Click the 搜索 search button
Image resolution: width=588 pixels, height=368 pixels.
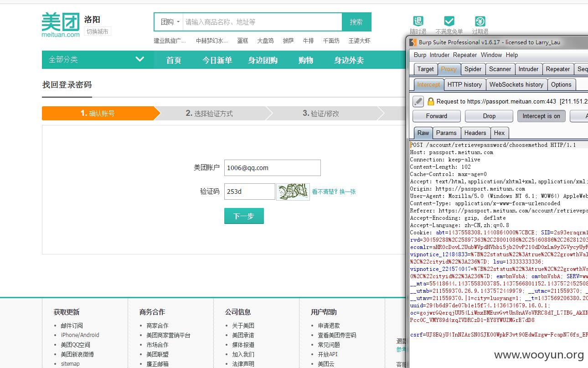(356, 22)
